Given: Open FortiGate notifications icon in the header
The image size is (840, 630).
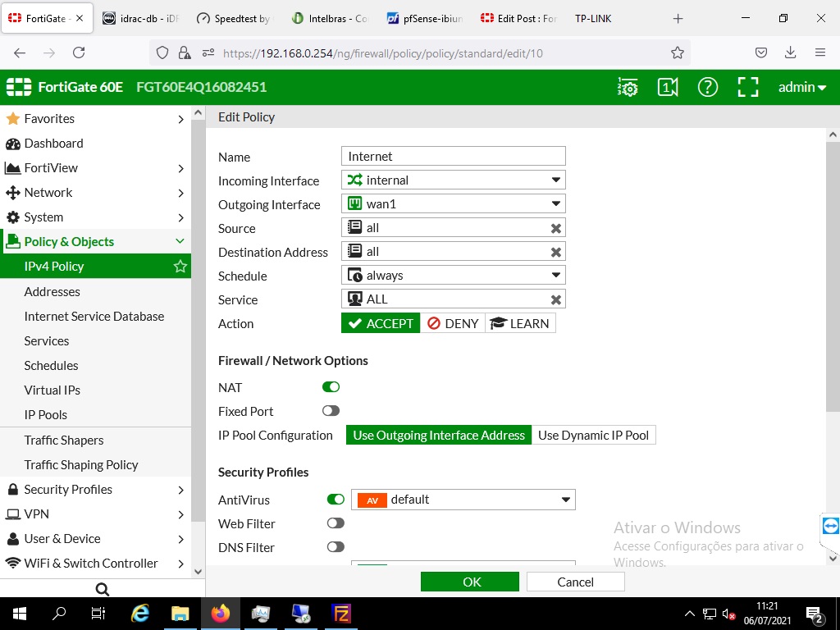Looking at the screenshot, I should [x=668, y=86].
